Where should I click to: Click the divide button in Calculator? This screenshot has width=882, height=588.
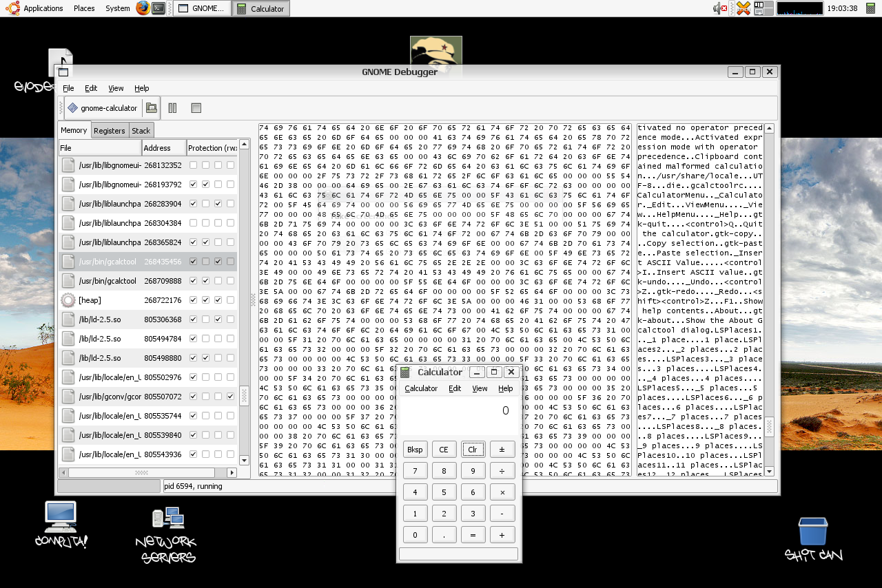click(x=502, y=471)
